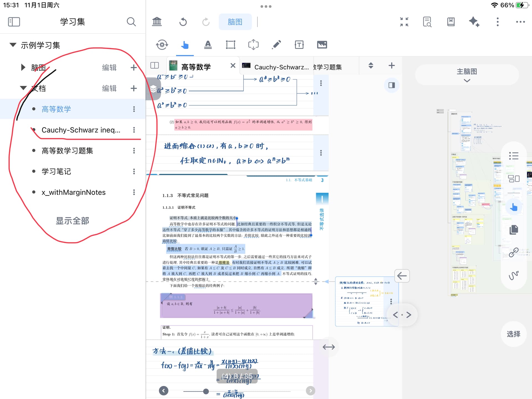Viewport: 532px width, 399px height.
Task: Click 显示全部 link
Action: 72,221
